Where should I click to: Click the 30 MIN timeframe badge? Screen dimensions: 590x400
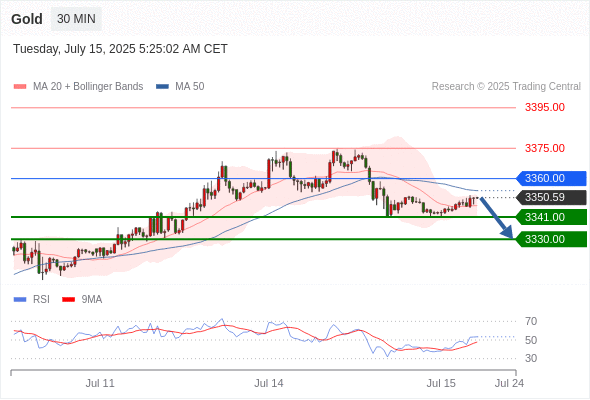76,19
